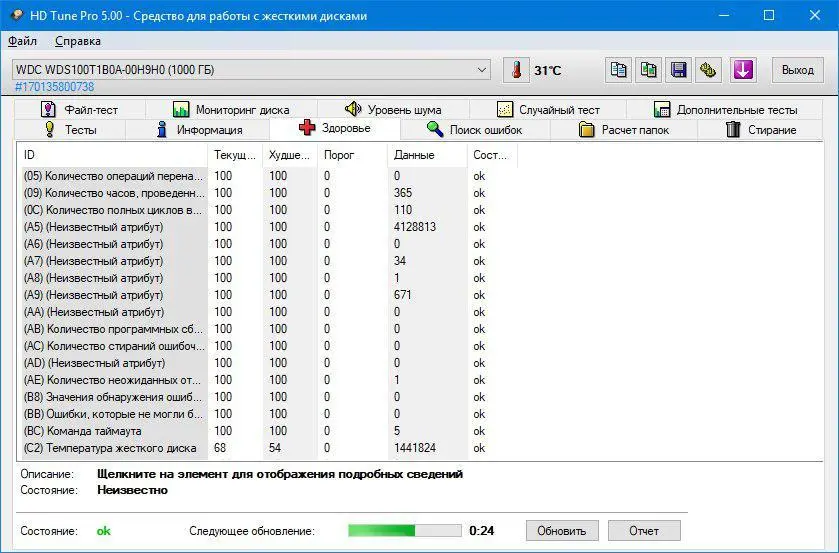Viewport: 839px width, 553px height.
Task: Switch to the Файл-тест tab
Action: point(80,109)
